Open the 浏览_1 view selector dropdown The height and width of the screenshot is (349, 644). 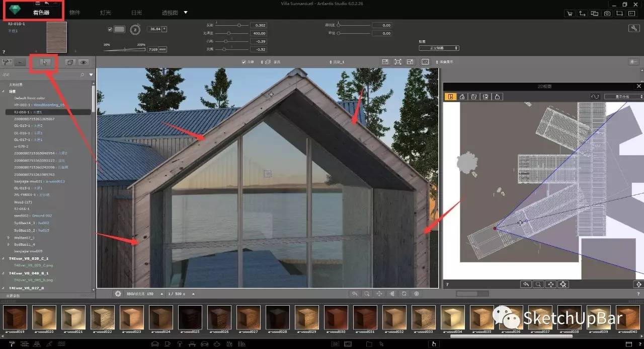pos(336,61)
